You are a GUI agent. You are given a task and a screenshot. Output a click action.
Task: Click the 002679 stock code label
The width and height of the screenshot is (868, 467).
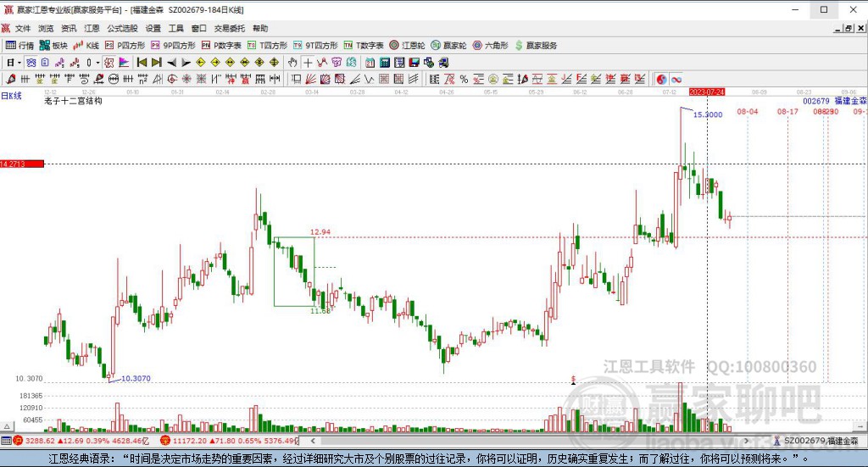click(816, 101)
